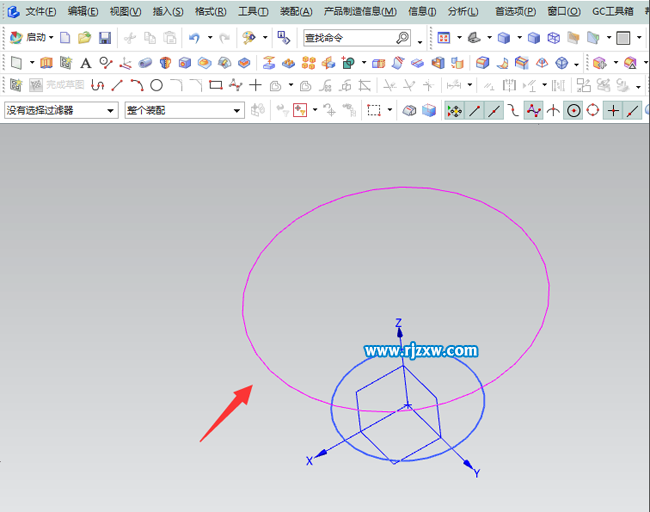
Task: Select the Arc sketch tool
Action: [x=136, y=86]
